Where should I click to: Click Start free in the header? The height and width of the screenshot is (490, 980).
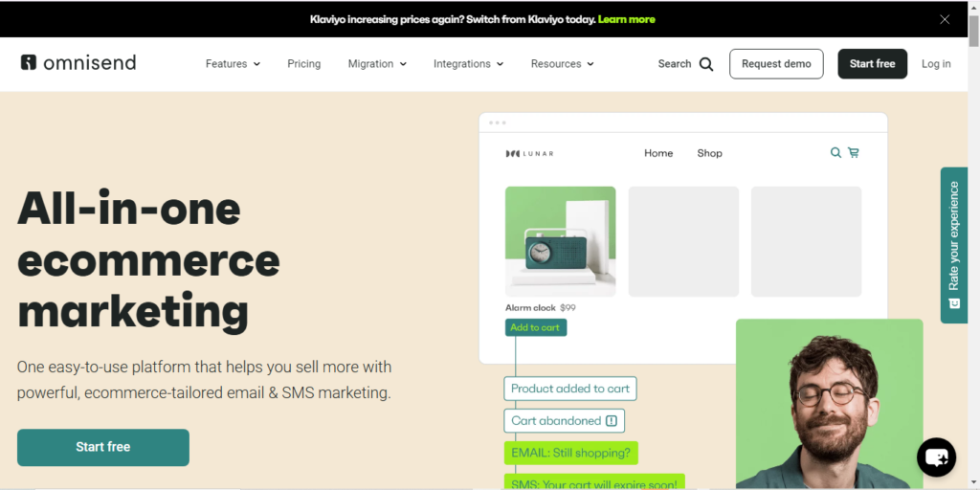(873, 64)
